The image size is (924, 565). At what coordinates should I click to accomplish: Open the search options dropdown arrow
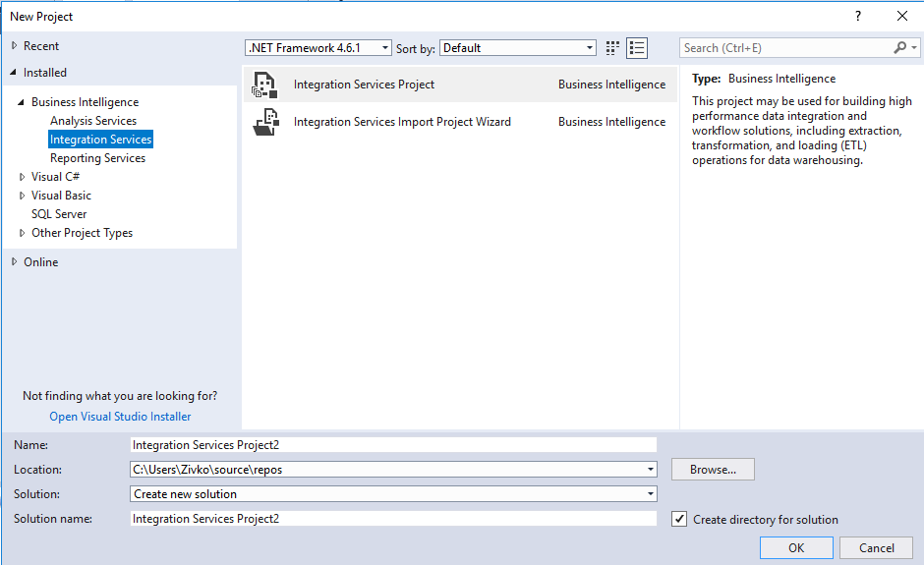(x=914, y=48)
